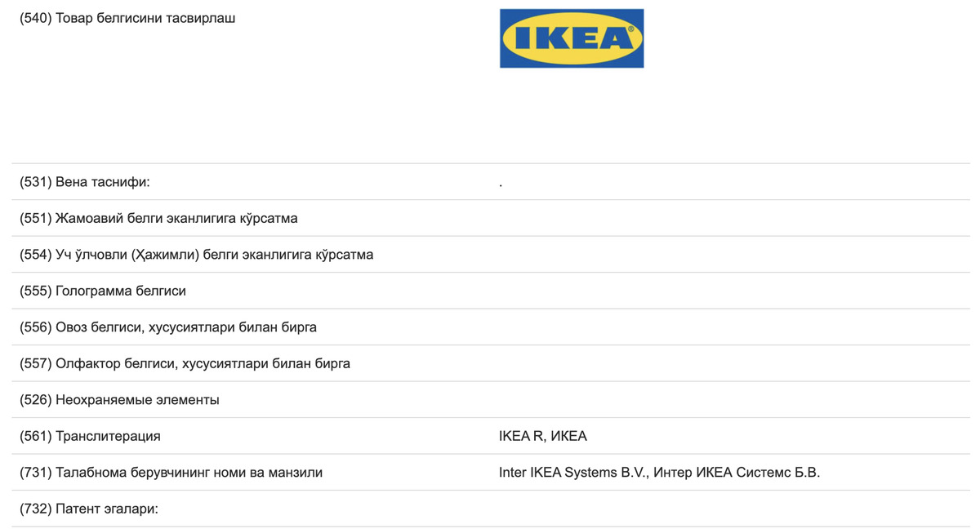Click the letter K in the IKEA logo
Image resolution: width=980 pixels, height=529 pixels.
coord(549,38)
